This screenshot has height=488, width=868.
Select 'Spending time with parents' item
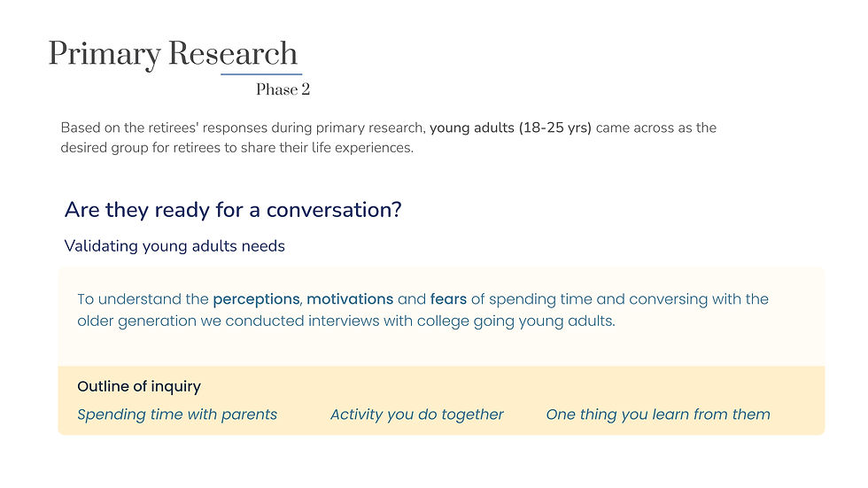(x=177, y=414)
